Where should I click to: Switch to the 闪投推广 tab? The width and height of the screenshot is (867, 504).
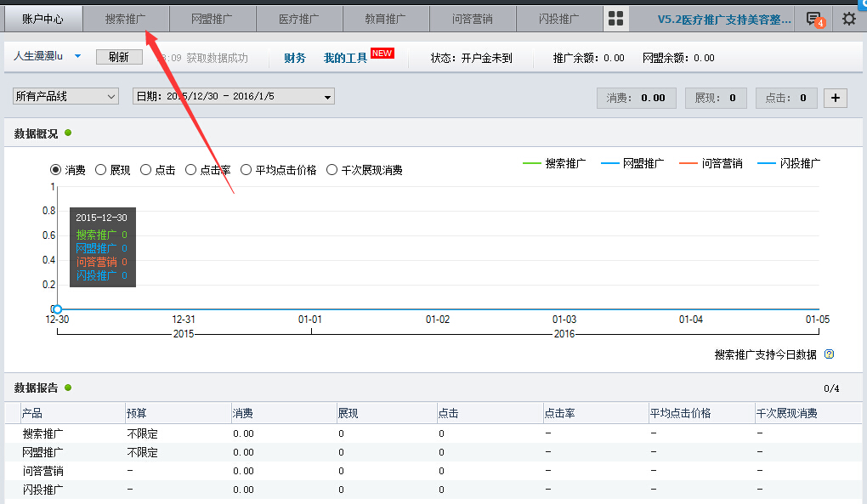coord(559,19)
